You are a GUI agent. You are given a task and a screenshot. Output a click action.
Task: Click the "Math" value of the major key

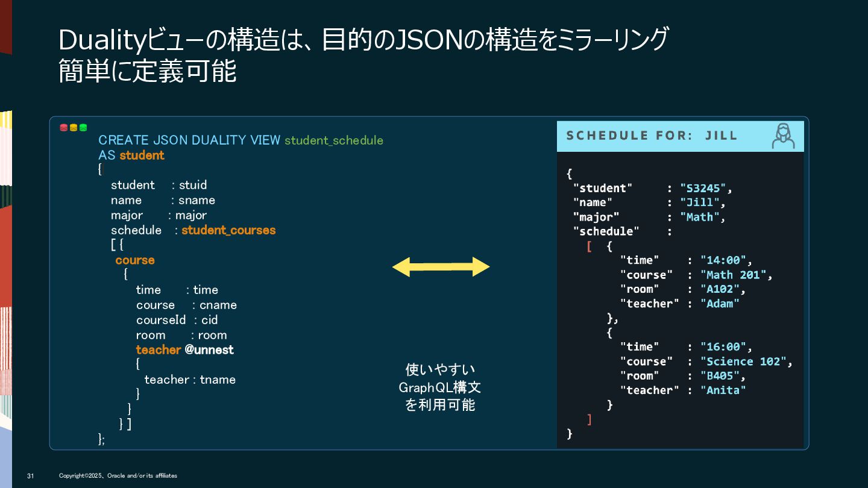tap(700, 217)
